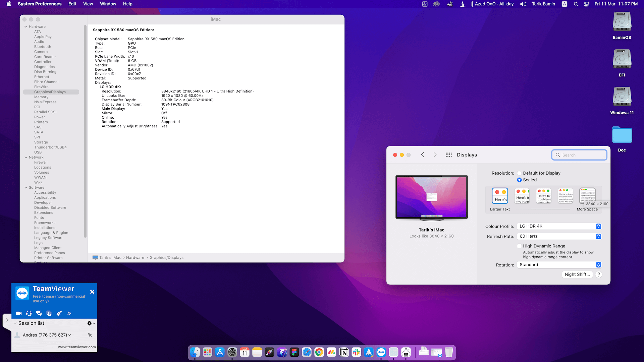Choose the Larger Text scaling thumbnail
The image size is (644, 362).
tap(500, 196)
